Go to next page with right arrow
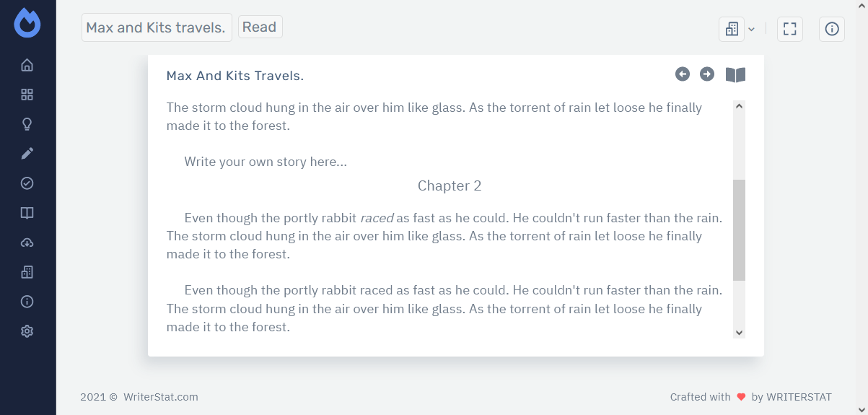Viewport: 868px width, 415px height. click(707, 74)
